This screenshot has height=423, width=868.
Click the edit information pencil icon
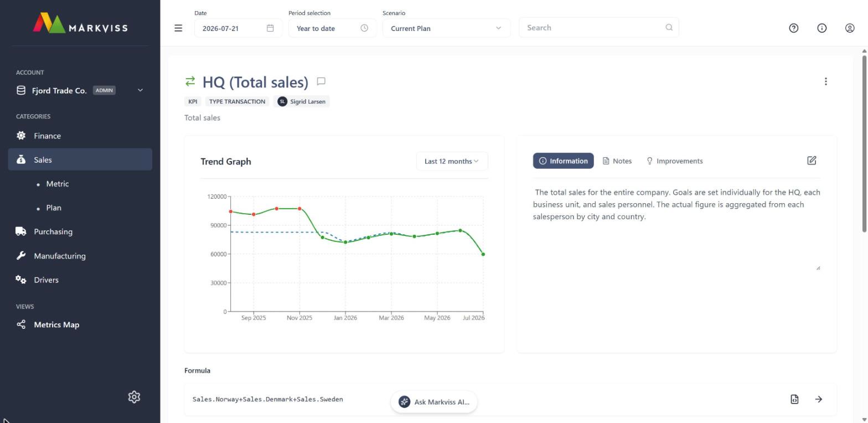coord(812,161)
